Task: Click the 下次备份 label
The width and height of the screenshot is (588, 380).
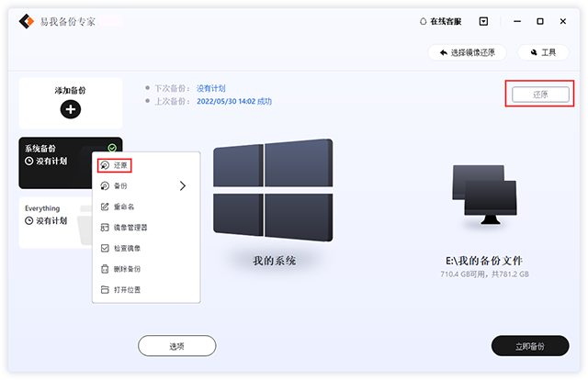Action: tap(172, 88)
